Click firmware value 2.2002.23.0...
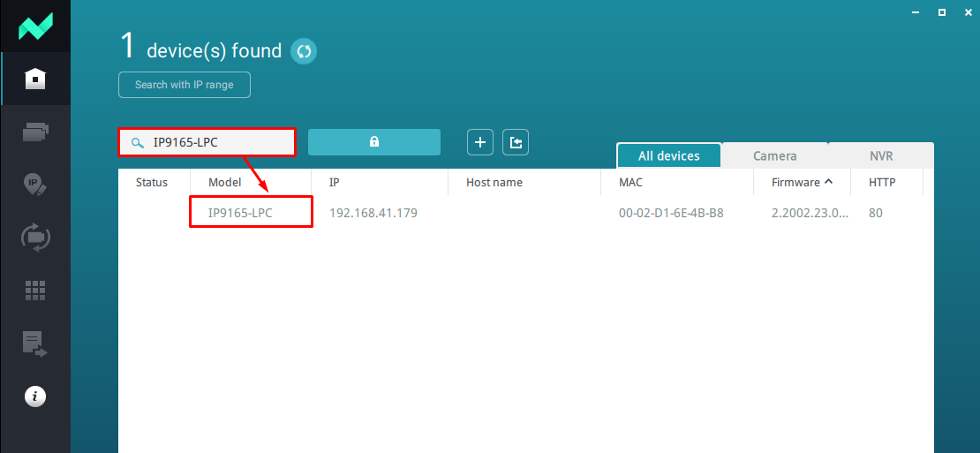This screenshot has width=980, height=453. pyautogui.click(x=810, y=213)
